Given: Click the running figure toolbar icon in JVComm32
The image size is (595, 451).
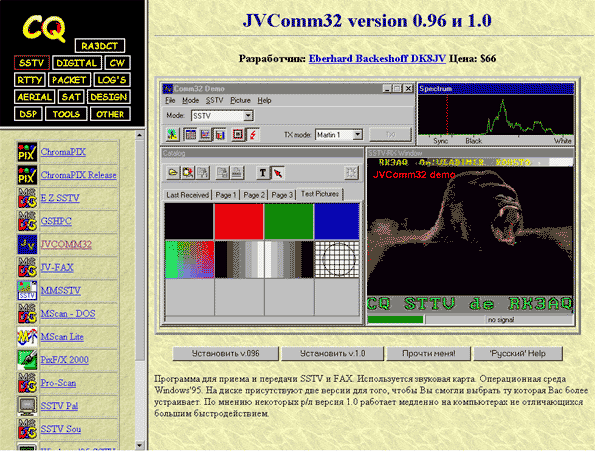Looking at the screenshot, I should [x=173, y=134].
